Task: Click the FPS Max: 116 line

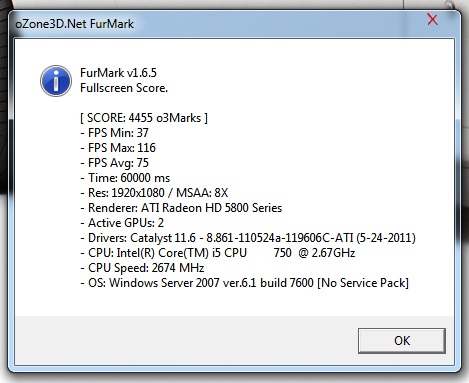Action: (118, 148)
